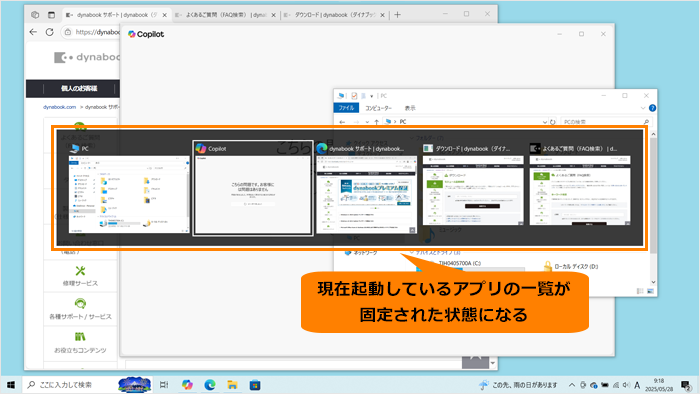Open Explorer recent locations dropdown
Image resolution: width=700 pixels, height=394 pixels.
(x=367, y=122)
